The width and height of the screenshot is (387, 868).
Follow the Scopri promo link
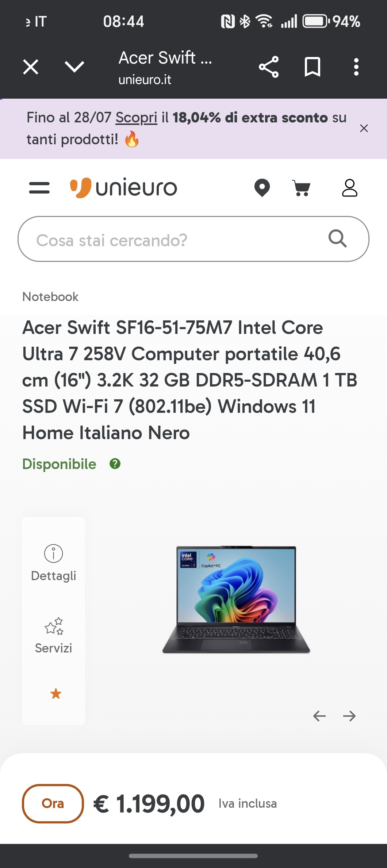tap(136, 118)
